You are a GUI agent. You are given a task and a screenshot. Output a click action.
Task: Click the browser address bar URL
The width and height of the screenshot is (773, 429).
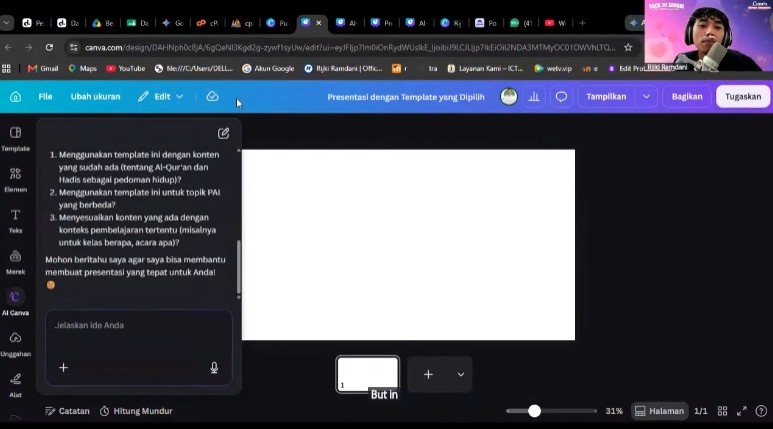pyautogui.click(x=350, y=47)
